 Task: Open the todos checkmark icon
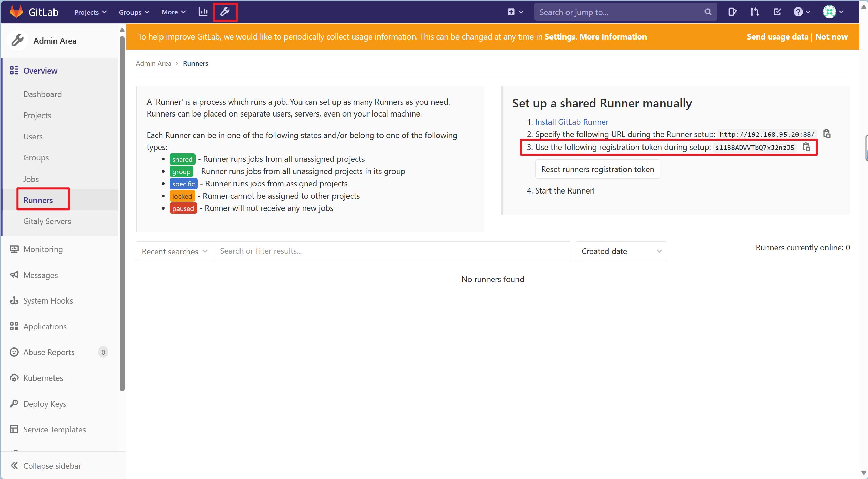coord(777,12)
